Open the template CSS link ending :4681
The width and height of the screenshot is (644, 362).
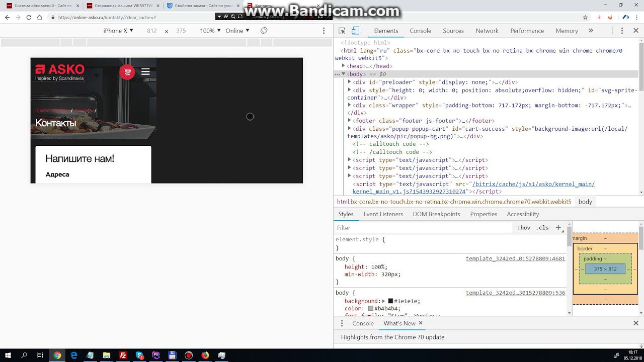pos(515,258)
